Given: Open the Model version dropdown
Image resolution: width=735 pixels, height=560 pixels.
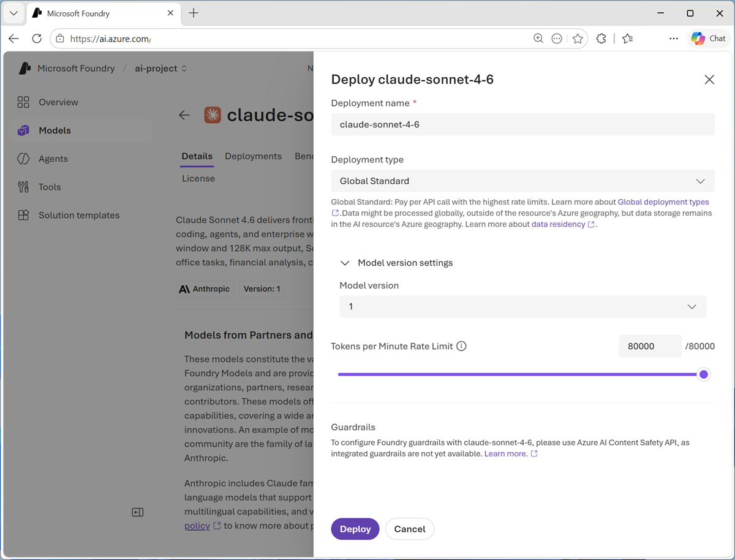Looking at the screenshot, I should [522, 306].
